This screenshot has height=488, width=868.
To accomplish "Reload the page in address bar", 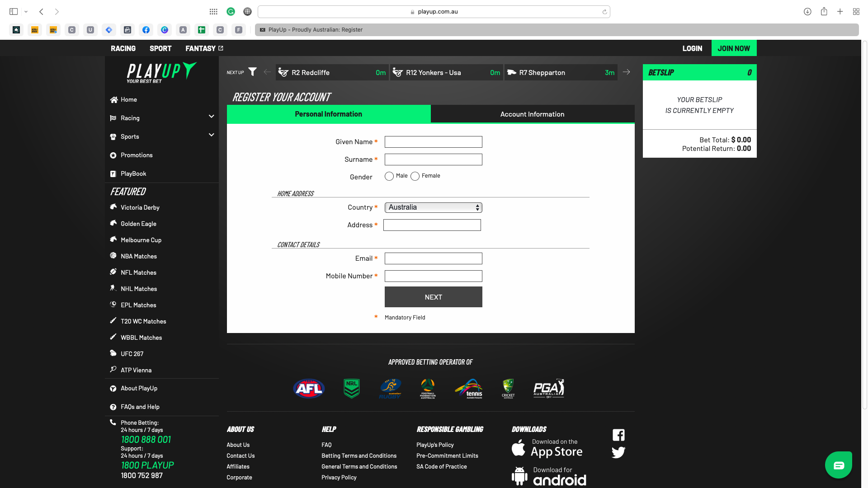I will [x=604, y=12].
